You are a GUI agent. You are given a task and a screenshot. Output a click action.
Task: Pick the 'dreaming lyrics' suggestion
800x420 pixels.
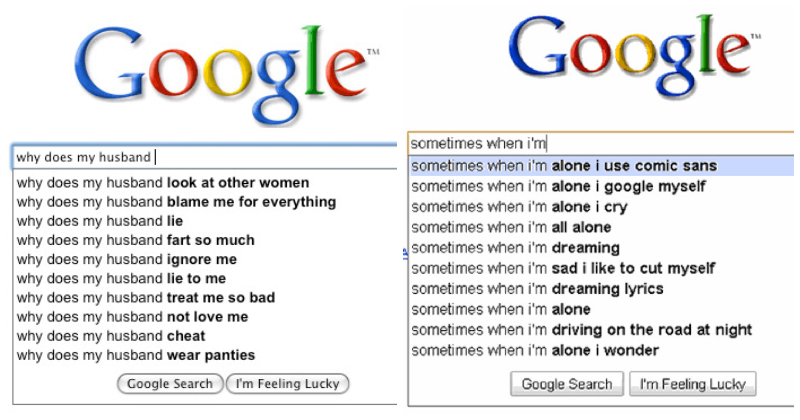(x=537, y=289)
